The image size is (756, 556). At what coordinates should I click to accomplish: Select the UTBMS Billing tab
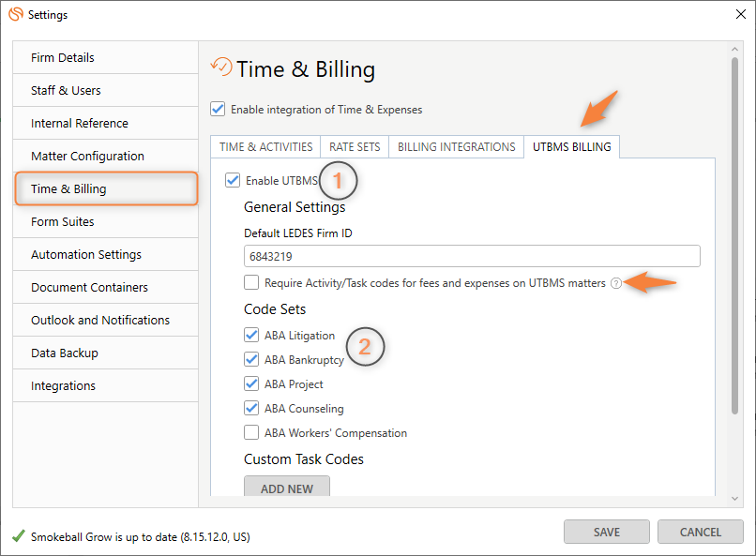(x=572, y=147)
